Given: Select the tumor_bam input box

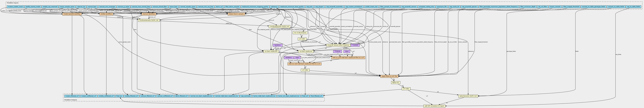Looking at the screenshot, I should [x=174, y=7].
